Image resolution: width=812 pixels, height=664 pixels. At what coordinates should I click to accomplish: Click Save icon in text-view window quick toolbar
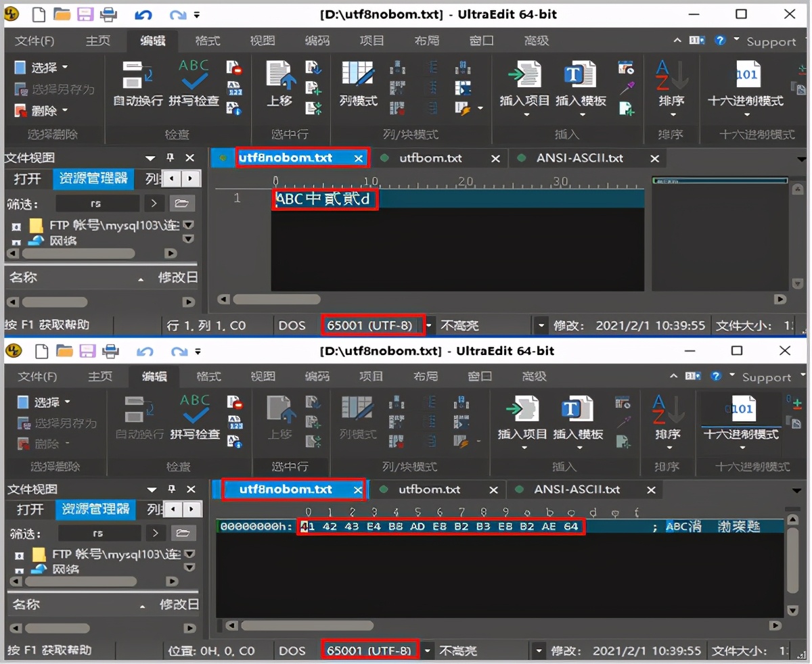[85, 14]
